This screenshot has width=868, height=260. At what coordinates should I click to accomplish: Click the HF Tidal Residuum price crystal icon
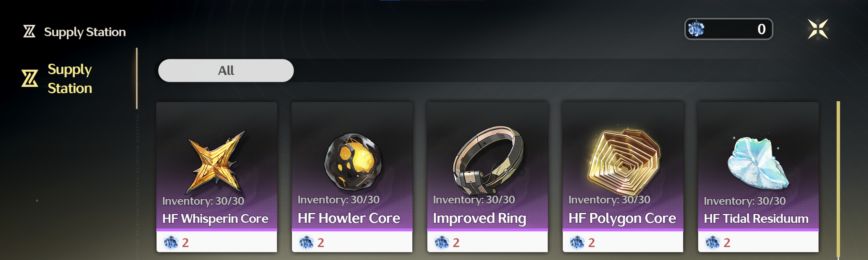coord(712,243)
